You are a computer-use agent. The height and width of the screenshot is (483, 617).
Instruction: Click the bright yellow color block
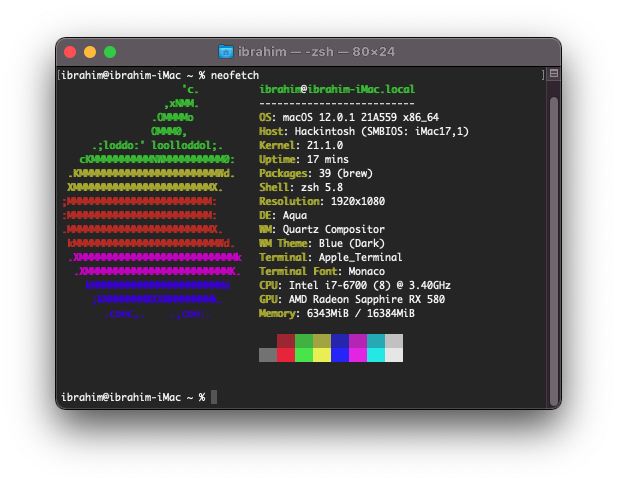pos(322,355)
